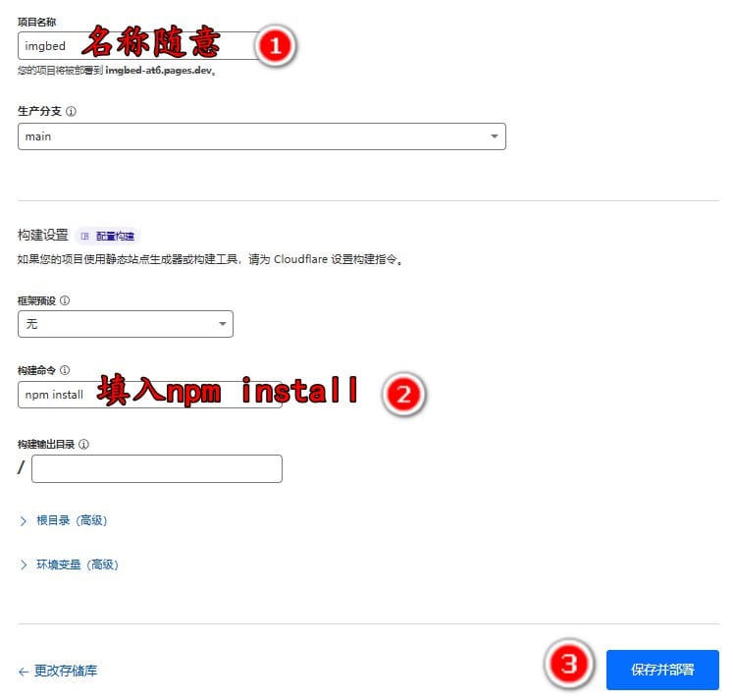Click the 保存并部署 button

coord(662,670)
